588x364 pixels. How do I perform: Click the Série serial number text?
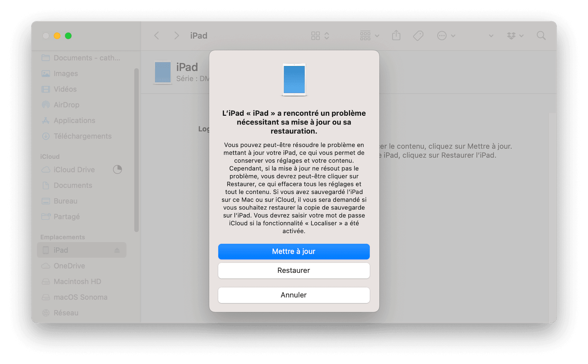pyautogui.click(x=193, y=79)
